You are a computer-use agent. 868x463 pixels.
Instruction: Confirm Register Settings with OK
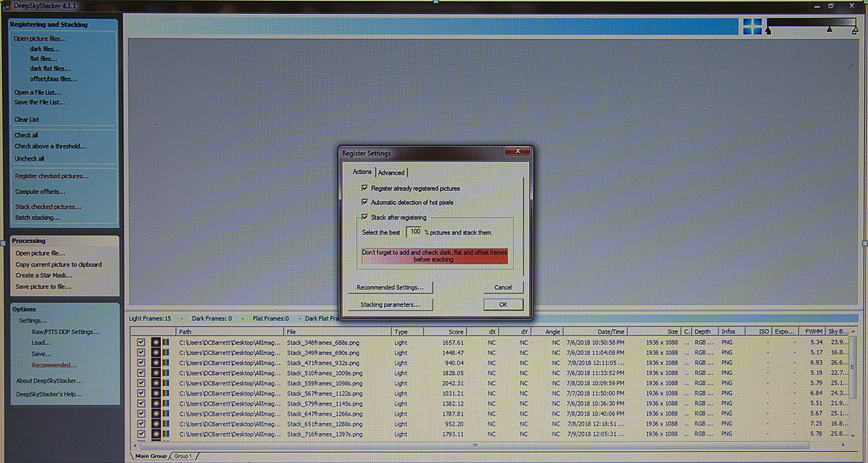click(x=503, y=304)
